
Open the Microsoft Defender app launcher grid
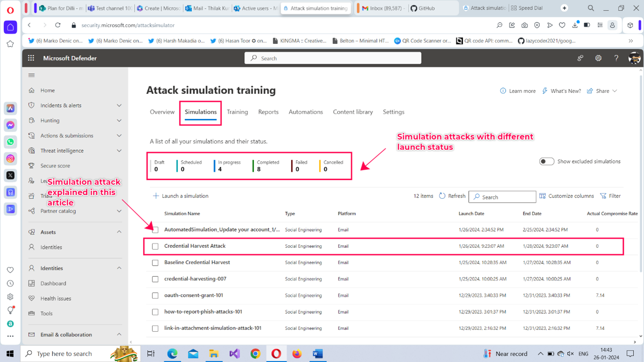point(31,58)
